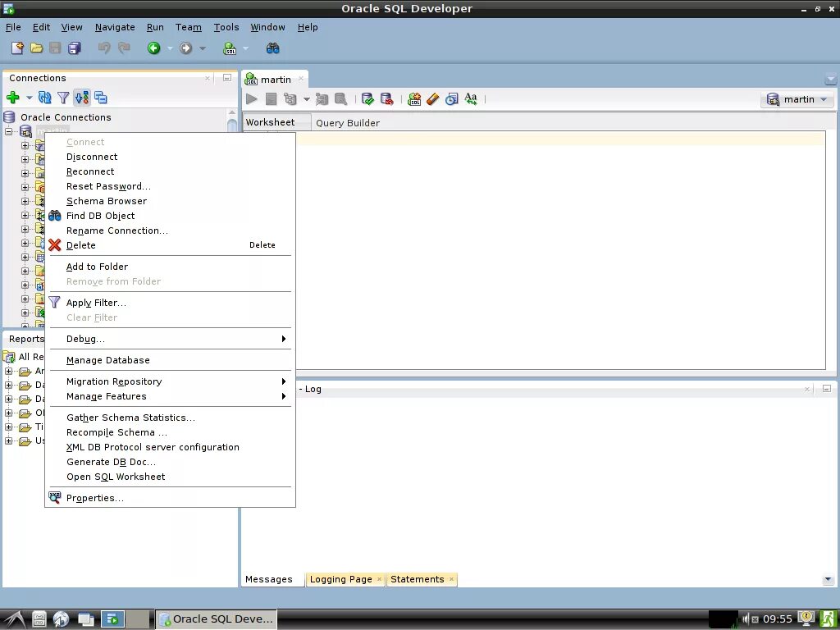Click the funnel Filter icon in the Connections panel

tap(63, 98)
